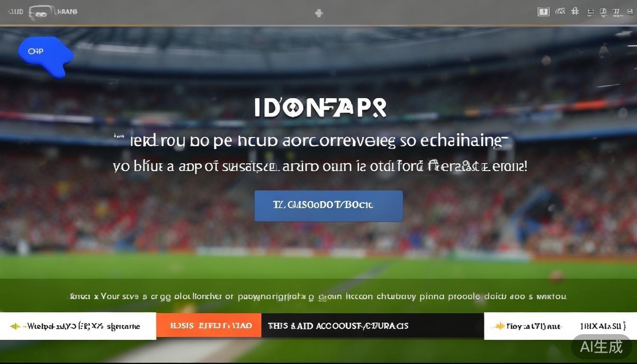Click the yellow arrow icon in left white banner
637x364 pixels.
16,326
